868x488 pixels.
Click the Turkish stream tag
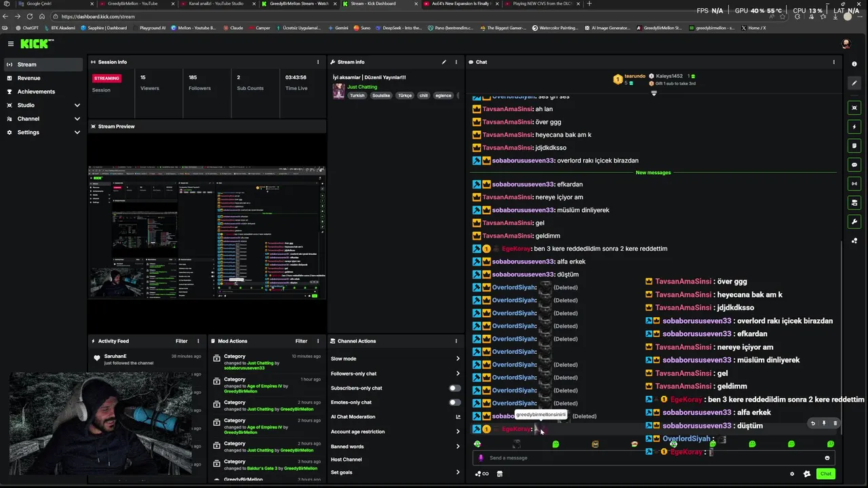point(357,96)
